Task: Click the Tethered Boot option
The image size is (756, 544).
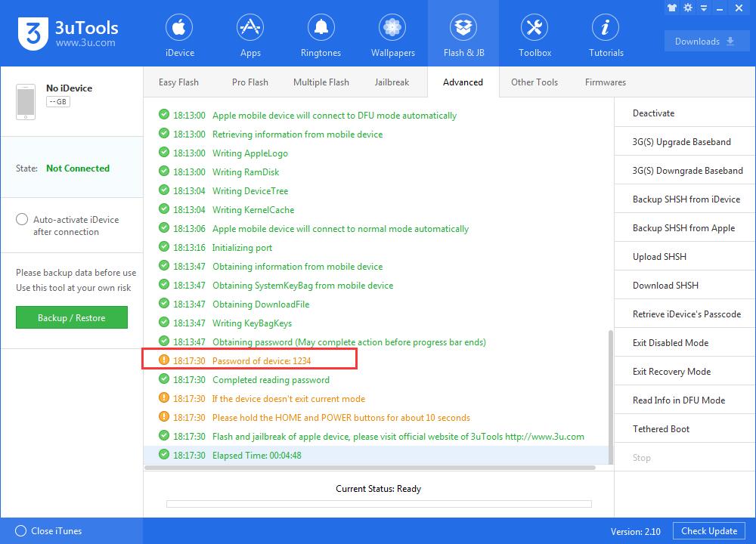Action: [x=685, y=429]
